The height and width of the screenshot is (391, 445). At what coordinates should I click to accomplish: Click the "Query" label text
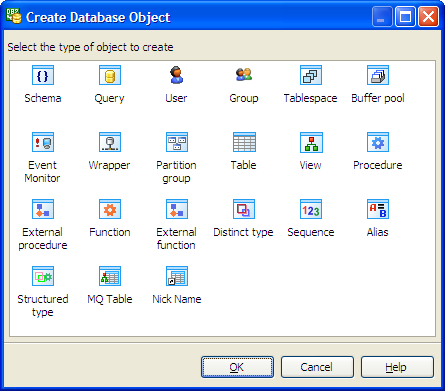coord(109,99)
